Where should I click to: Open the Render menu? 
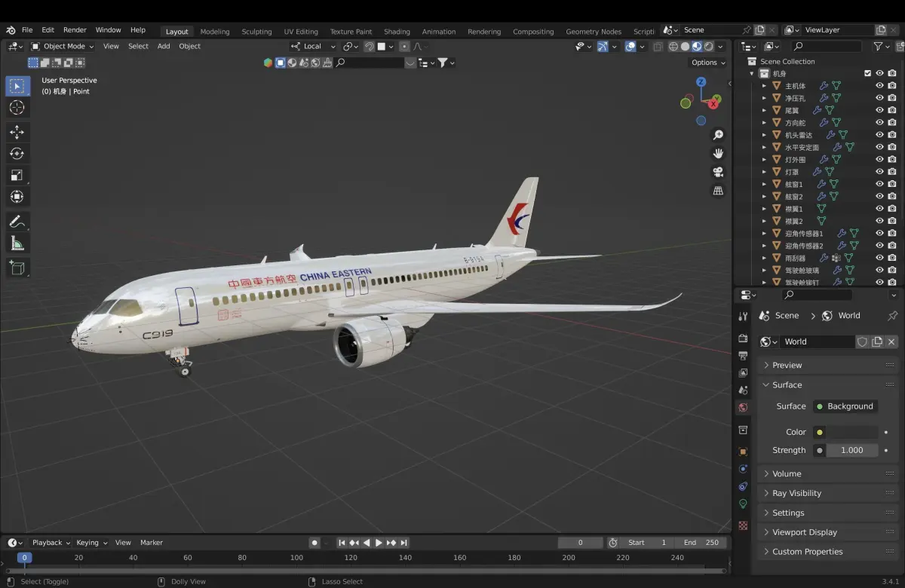click(x=75, y=30)
